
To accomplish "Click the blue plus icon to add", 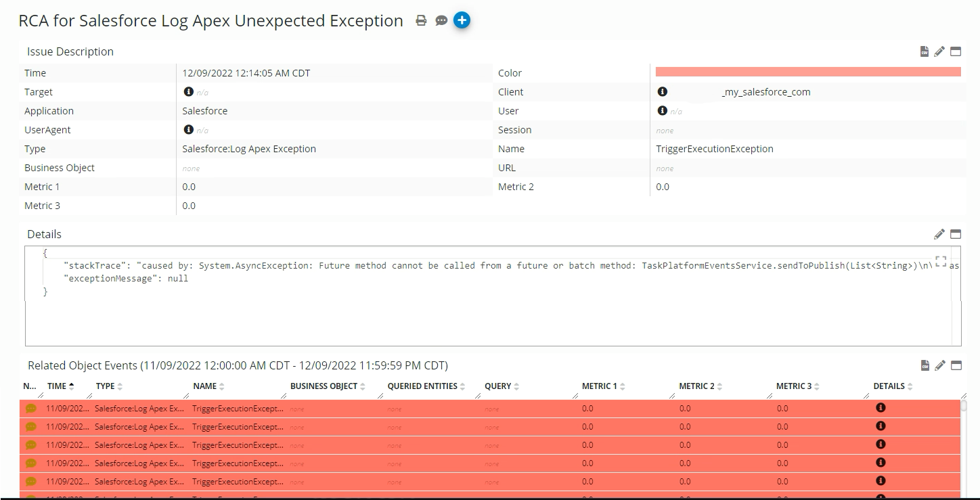I will click(x=462, y=20).
